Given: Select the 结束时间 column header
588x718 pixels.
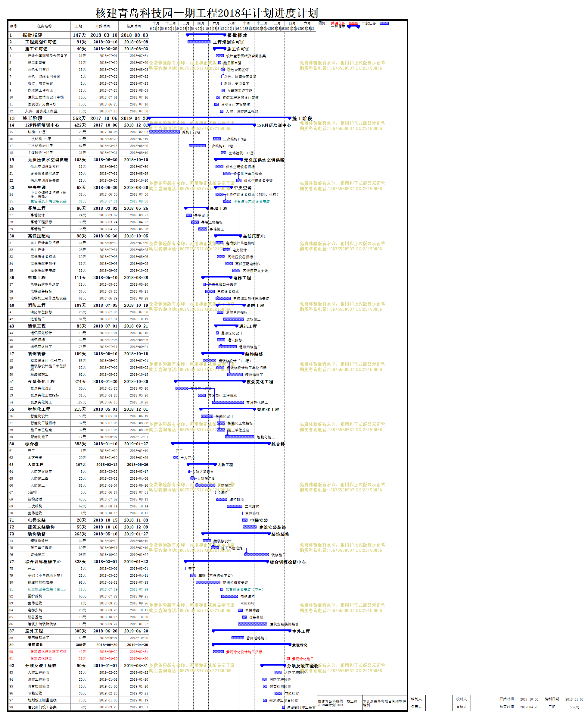Looking at the screenshot, I should 134,26.
